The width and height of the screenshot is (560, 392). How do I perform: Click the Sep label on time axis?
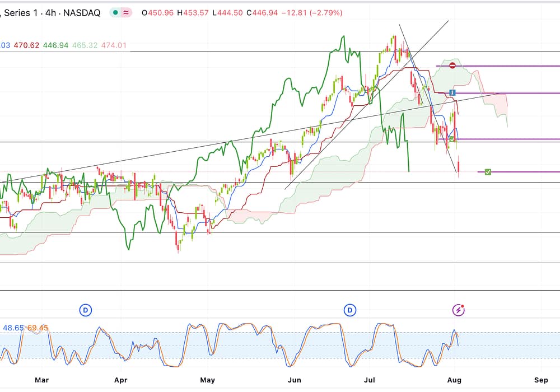(x=542, y=380)
